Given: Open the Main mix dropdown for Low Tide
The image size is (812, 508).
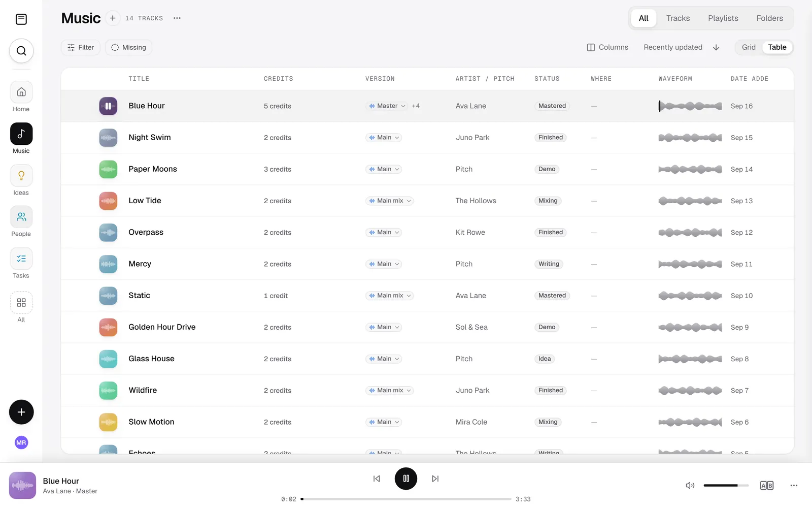Looking at the screenshot, I should click(390, 201).
